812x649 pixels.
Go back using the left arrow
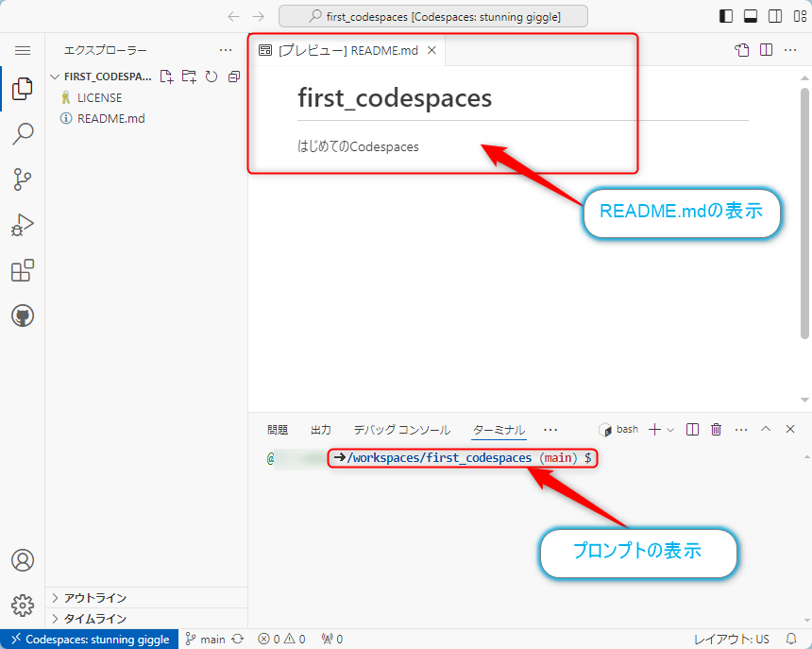coord(234,17)
